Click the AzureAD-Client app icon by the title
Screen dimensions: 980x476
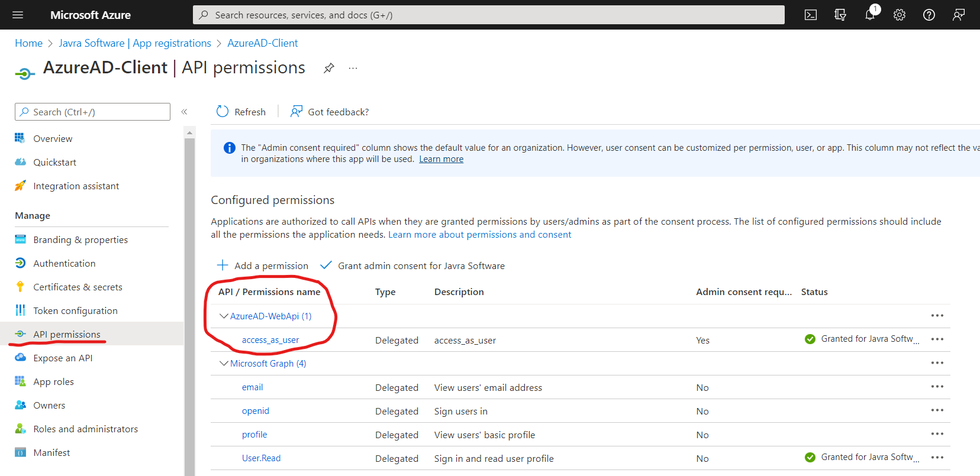pyautogui.click(x=25, y=73)
